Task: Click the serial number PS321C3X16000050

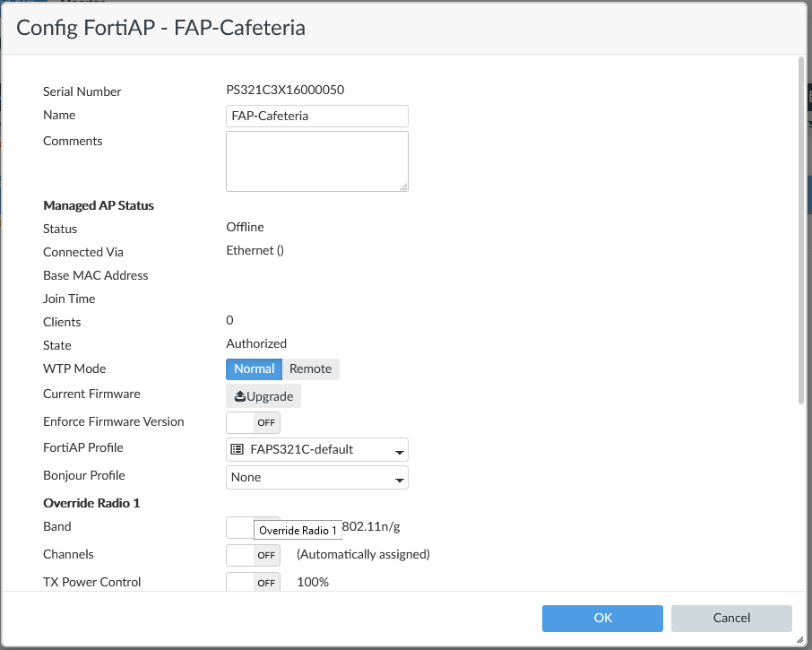Action: coord(285,90)
